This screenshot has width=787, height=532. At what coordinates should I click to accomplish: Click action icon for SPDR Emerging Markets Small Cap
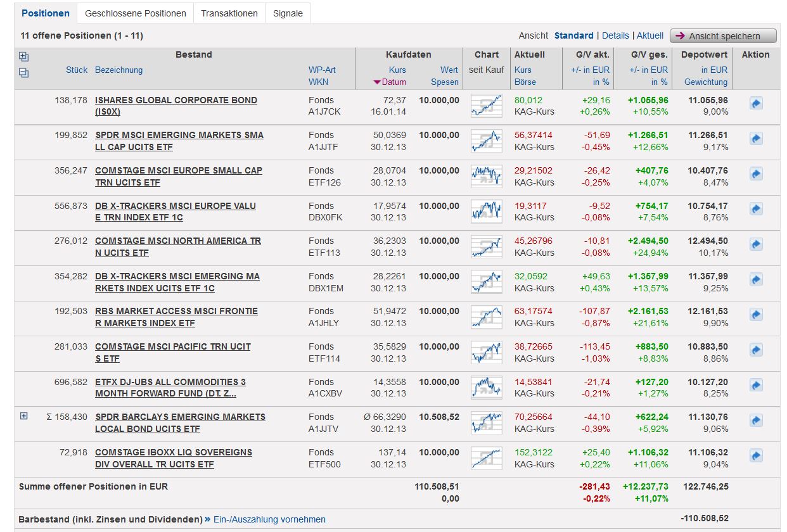[756, 138]
